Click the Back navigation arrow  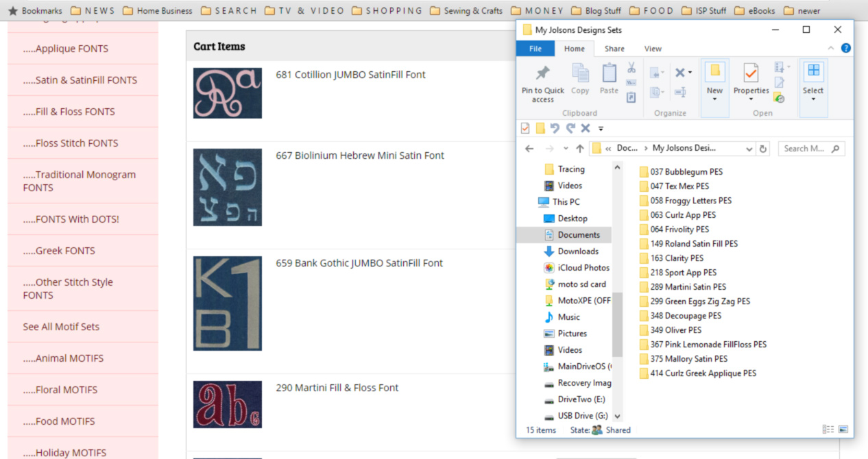tap(529, 149)
